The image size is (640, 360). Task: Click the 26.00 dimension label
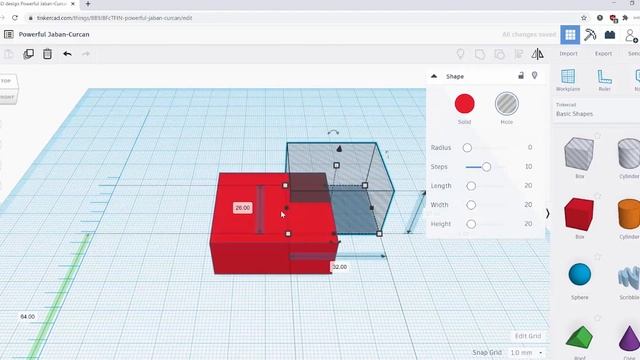click(x=242, y=208)
